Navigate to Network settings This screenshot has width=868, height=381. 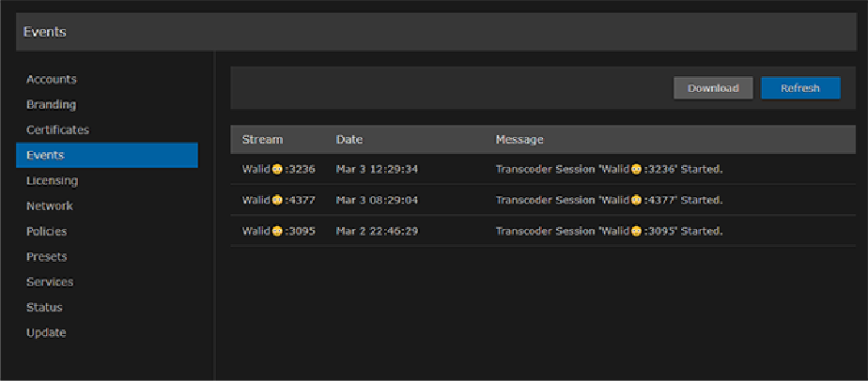50,206
